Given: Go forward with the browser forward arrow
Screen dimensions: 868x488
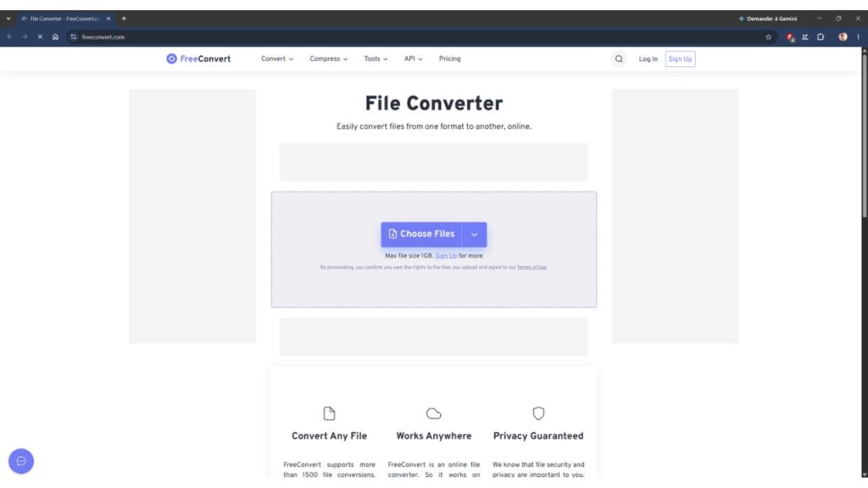Looking at the screenshot, I should 25,37.
